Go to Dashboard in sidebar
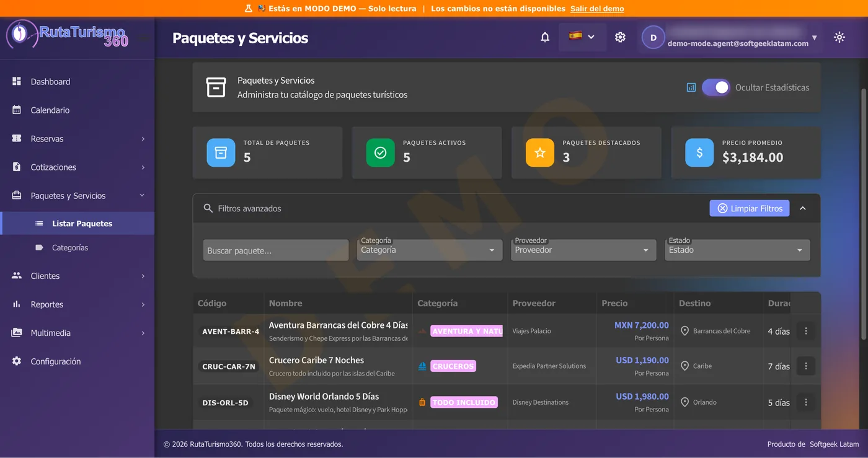This screenshot has height=458, width=868. 77,81
